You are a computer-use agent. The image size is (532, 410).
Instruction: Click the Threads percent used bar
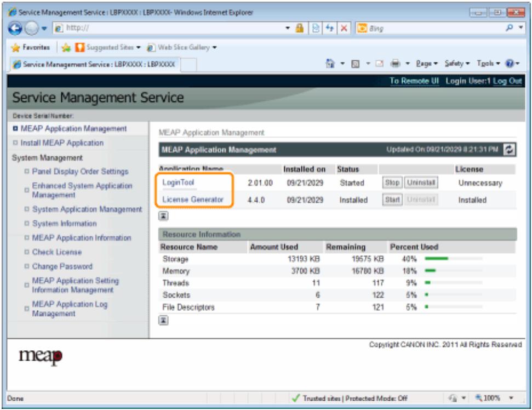pos(454,282)
